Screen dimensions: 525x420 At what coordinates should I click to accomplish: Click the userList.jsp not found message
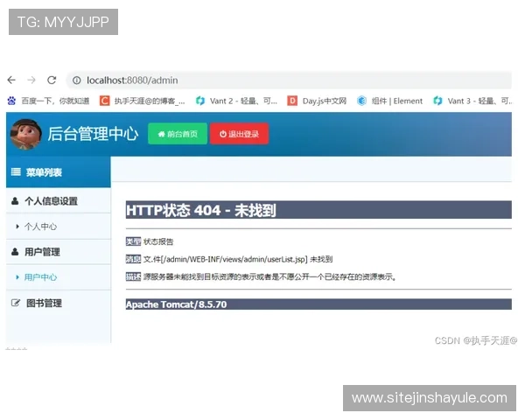(x=238, y=259)
